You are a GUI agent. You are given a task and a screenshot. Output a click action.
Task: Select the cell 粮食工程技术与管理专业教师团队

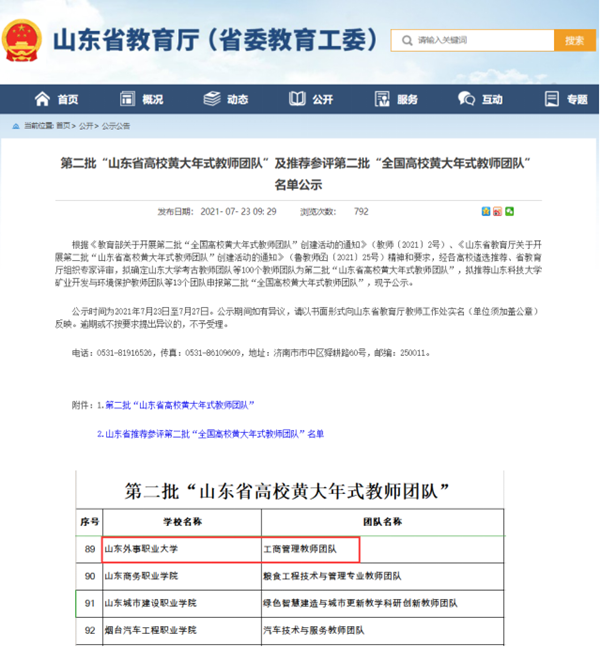pos(382,576)
